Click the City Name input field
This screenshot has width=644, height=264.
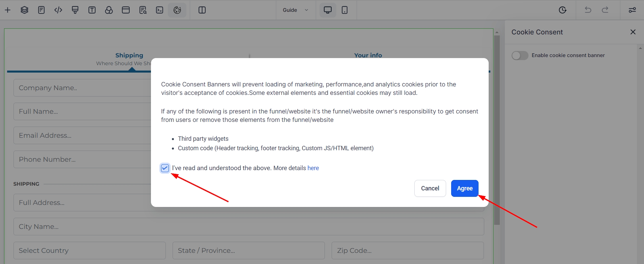click(249, 227)
